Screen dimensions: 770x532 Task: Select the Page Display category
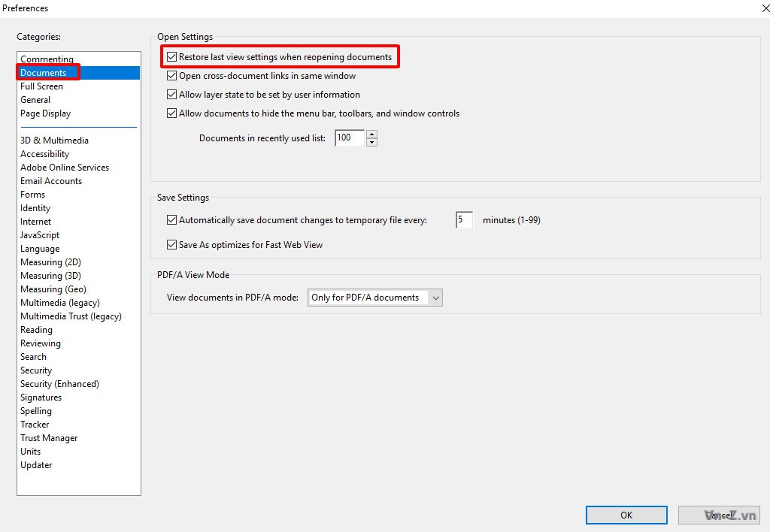coord(45,113)
